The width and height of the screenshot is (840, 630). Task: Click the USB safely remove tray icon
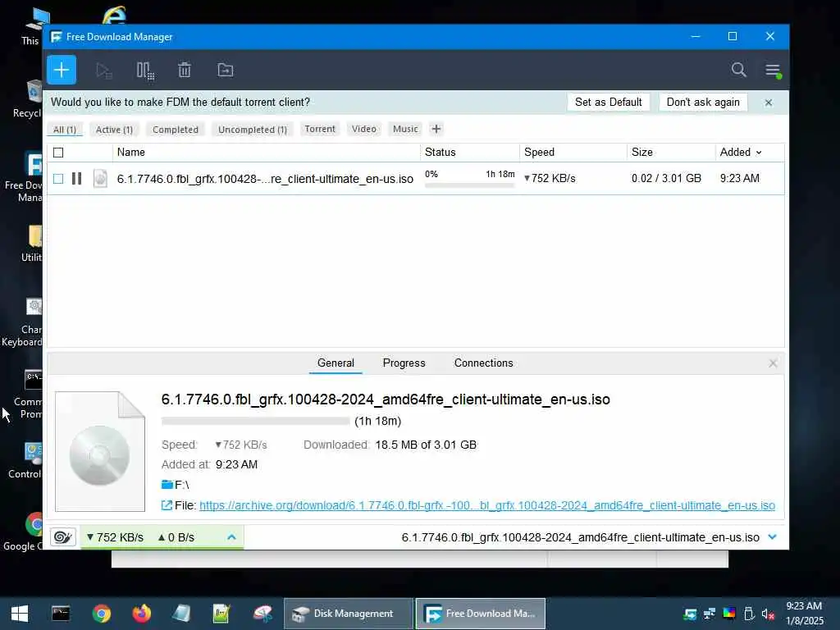[749, 614]
